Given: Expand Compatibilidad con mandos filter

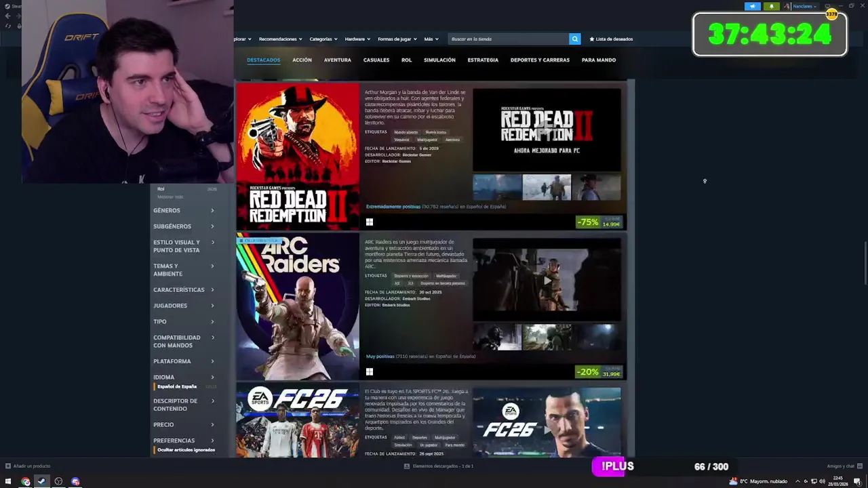Looking at the screenshot, I should [x=184, y=342].
